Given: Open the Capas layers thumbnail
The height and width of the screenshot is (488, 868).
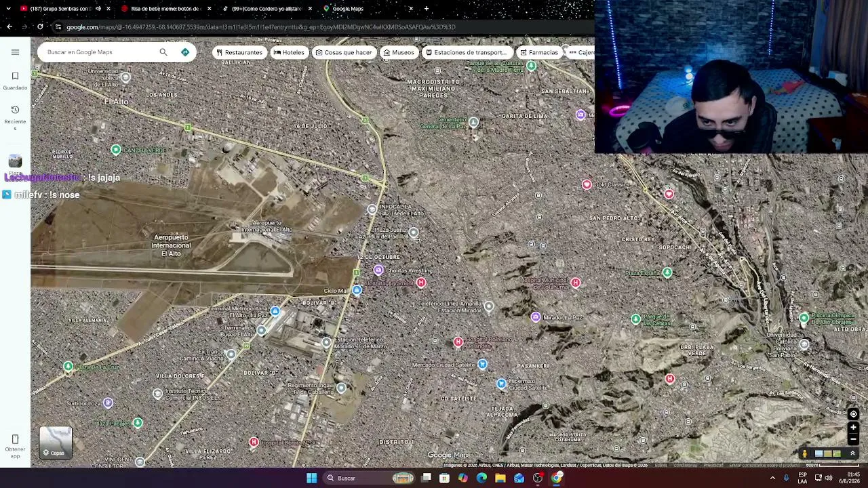Looking at the screenshot, I should pos(56,442).
